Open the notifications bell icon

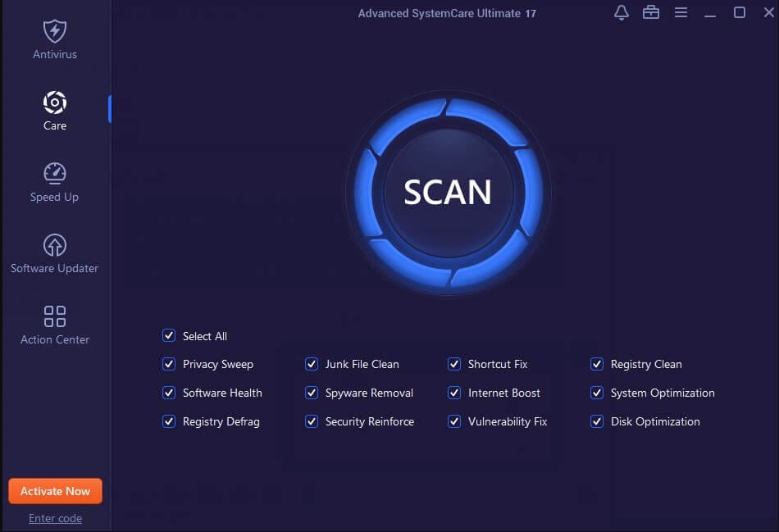coord(621,12)
